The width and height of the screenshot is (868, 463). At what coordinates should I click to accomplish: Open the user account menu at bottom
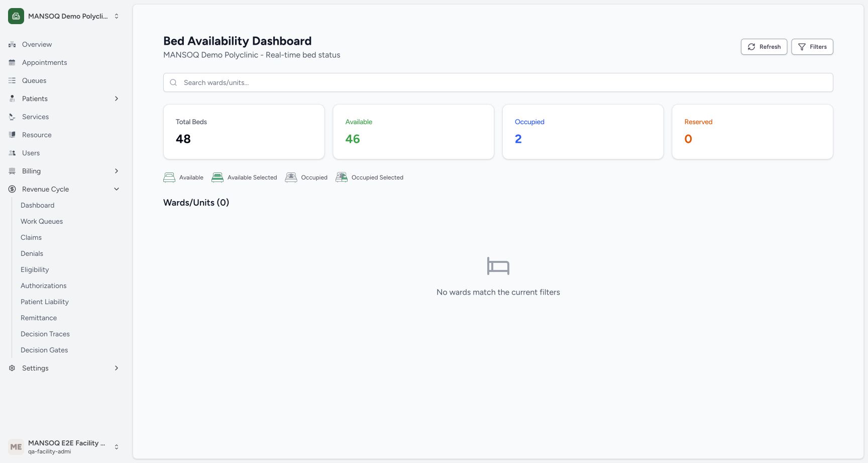coord(64,446)
